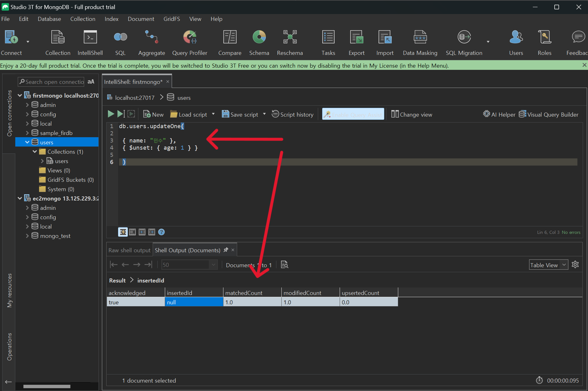Launch IntelliShell from the toolbar
The height and width of the screenshot is (391, 588).
90,43
